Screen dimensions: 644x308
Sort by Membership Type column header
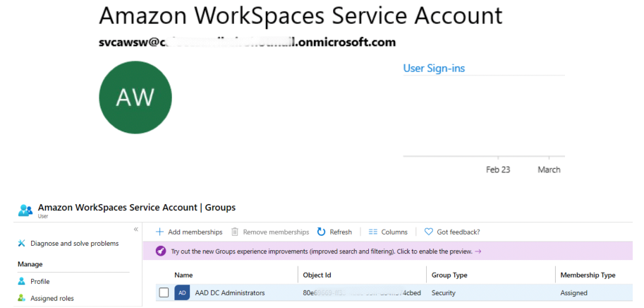pyautogui.click(x=588, y=275)
